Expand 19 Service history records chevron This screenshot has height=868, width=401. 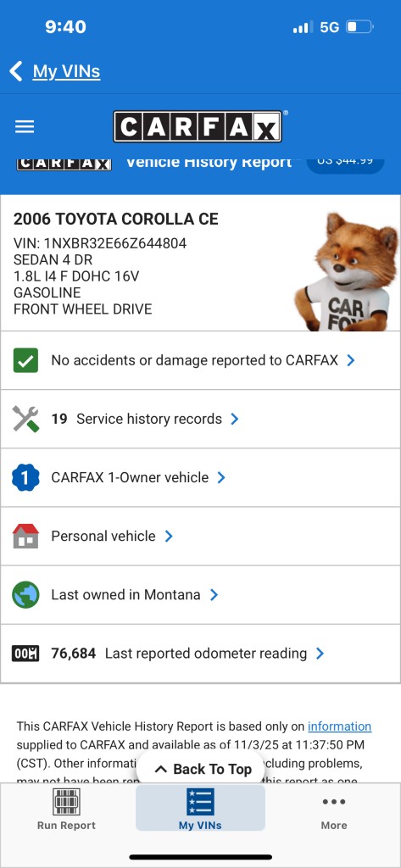(x=234, y=419)
